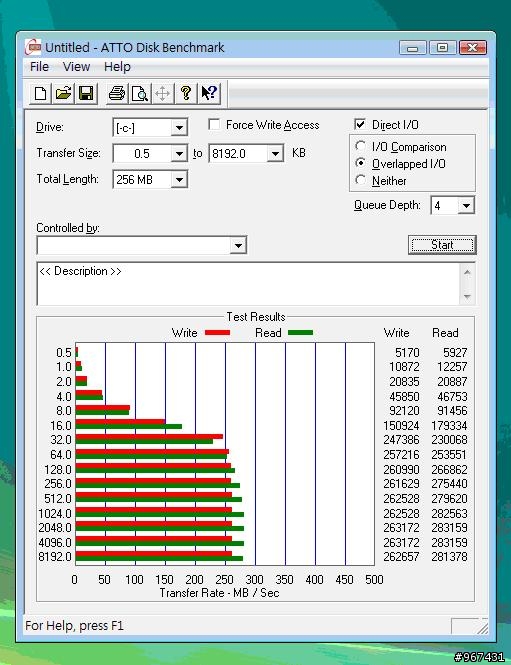The image size is (511, 665).
Task: Click the write value 247386
Action: pos(401,439)
